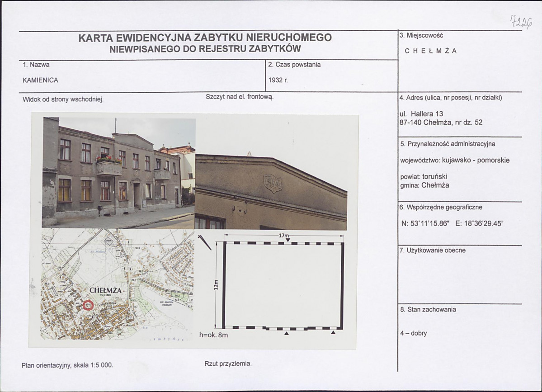Click the entrance triangle atop the plan
Screen dimensions: 542x392
[x=288, y=240]
